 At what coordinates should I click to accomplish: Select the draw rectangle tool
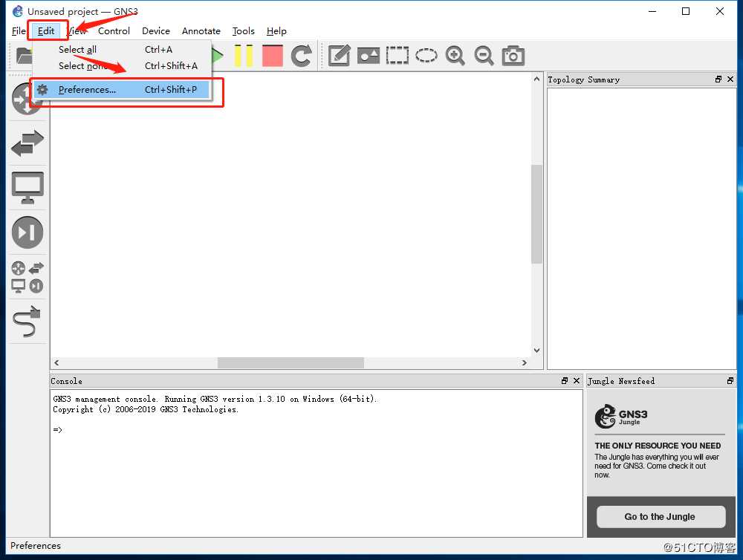pos(397,56)
